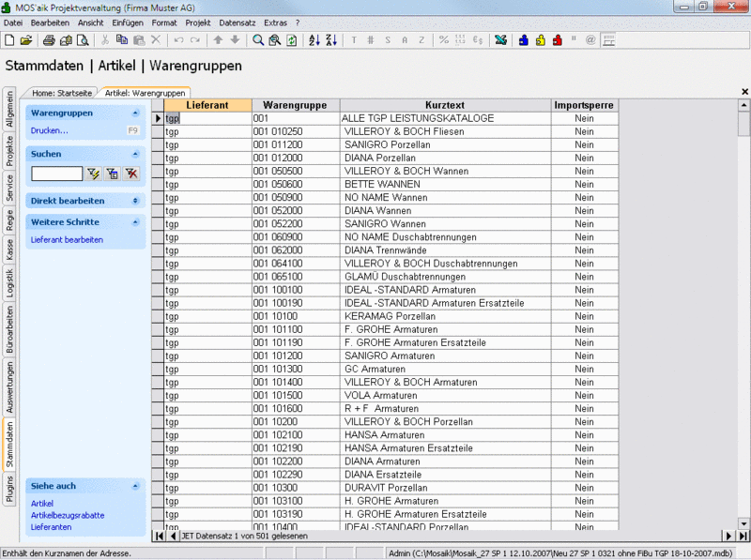The image size is (751, 560).
Task: Go to next record navigation arrow
Action: (728, 536)
